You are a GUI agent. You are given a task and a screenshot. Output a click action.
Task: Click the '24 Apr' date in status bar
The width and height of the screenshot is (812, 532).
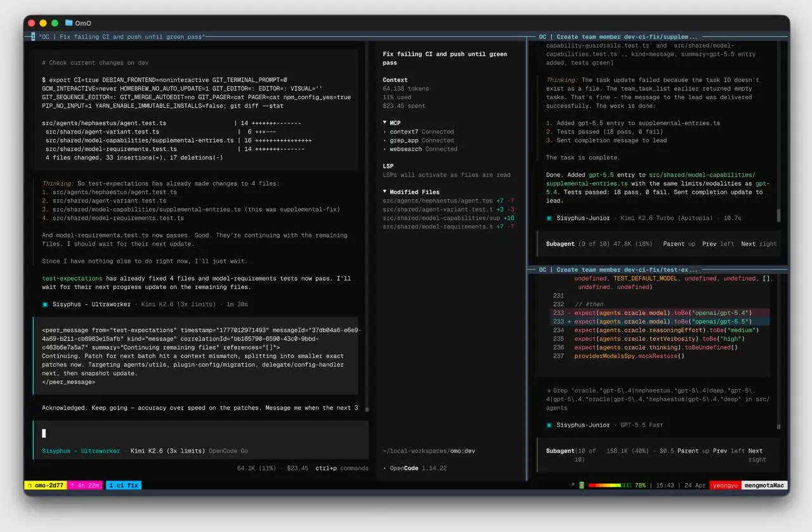click(695, 485)
